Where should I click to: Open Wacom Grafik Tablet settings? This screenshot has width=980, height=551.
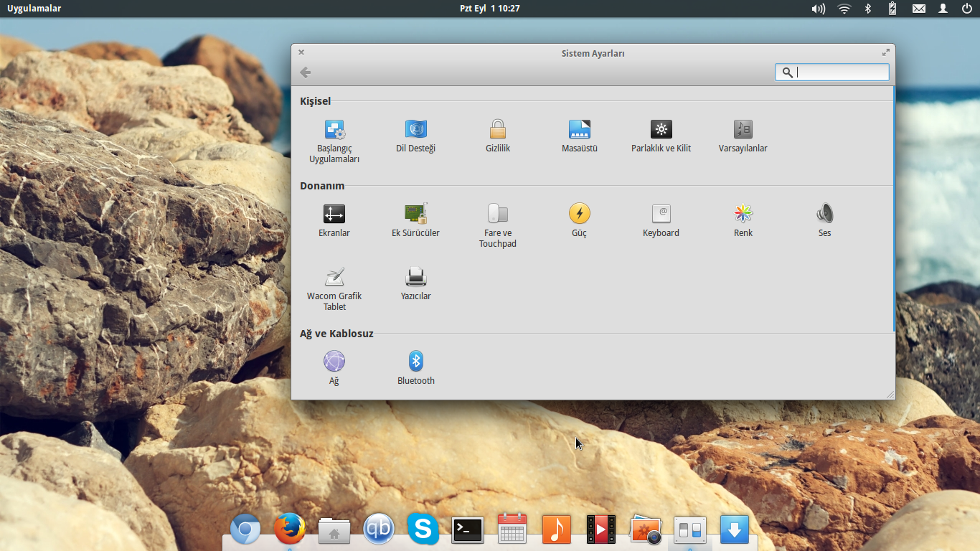[334, 289]
